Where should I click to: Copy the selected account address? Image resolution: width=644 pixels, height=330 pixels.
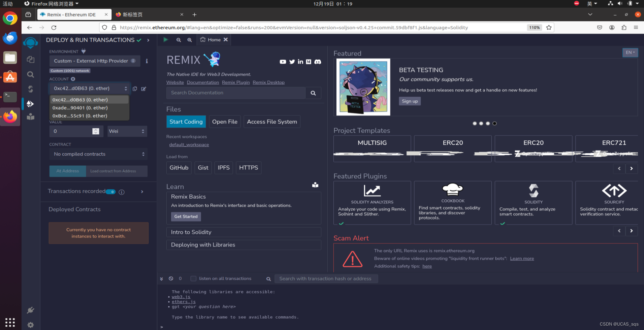(x=135, y=89)
